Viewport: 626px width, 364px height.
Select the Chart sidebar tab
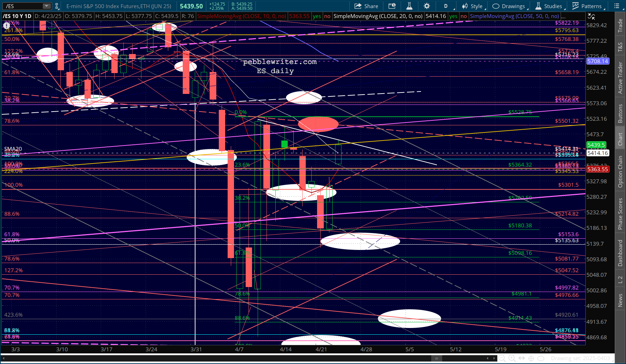point(620,139)
